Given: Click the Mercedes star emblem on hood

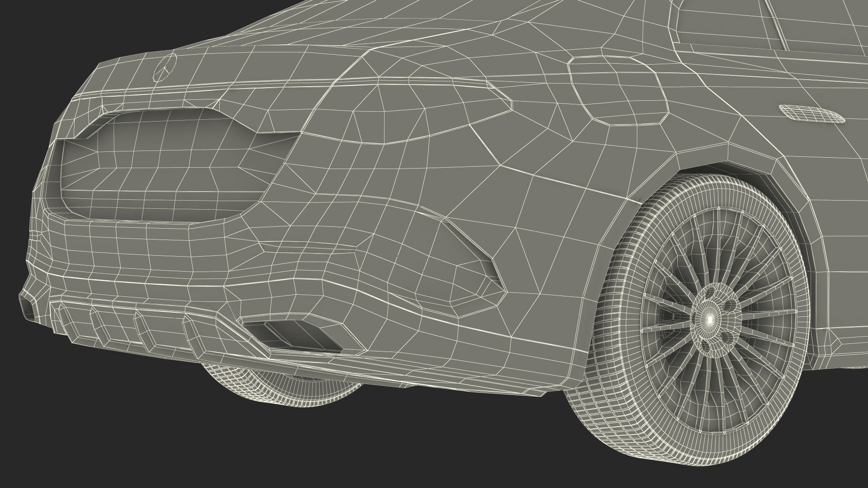Looking at the screenshot, I should click(x=165, y=68).
